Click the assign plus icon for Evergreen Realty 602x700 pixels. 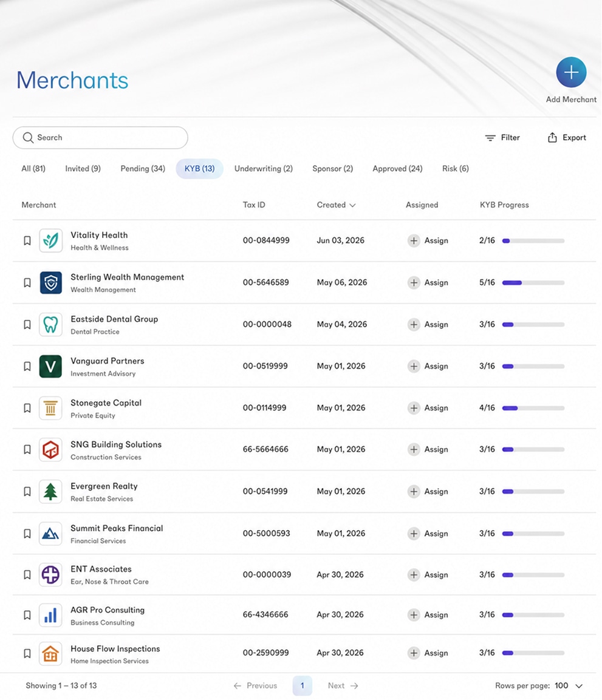tap(414, 492)
